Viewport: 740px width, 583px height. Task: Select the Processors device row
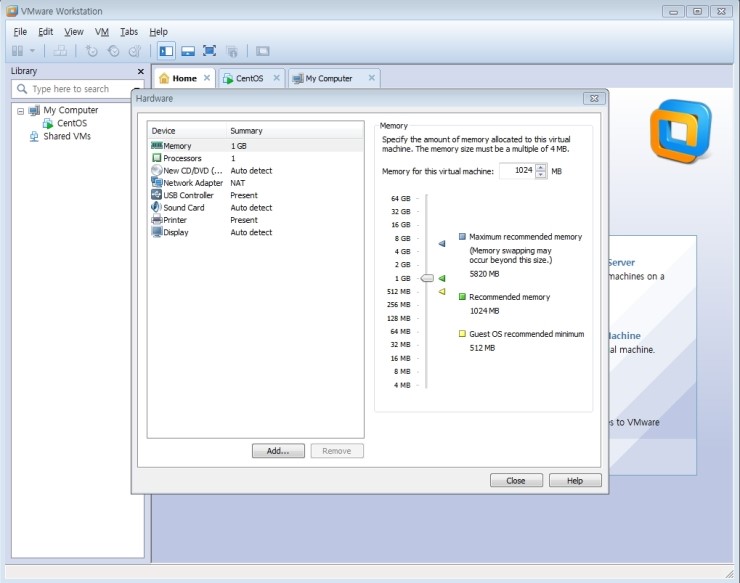(x=256, y=158)
